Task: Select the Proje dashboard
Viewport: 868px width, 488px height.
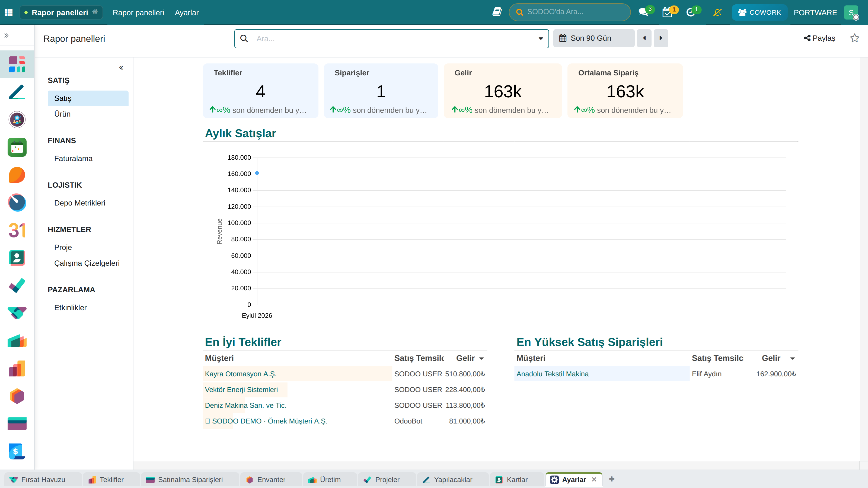Action: [x=88, y=247]
